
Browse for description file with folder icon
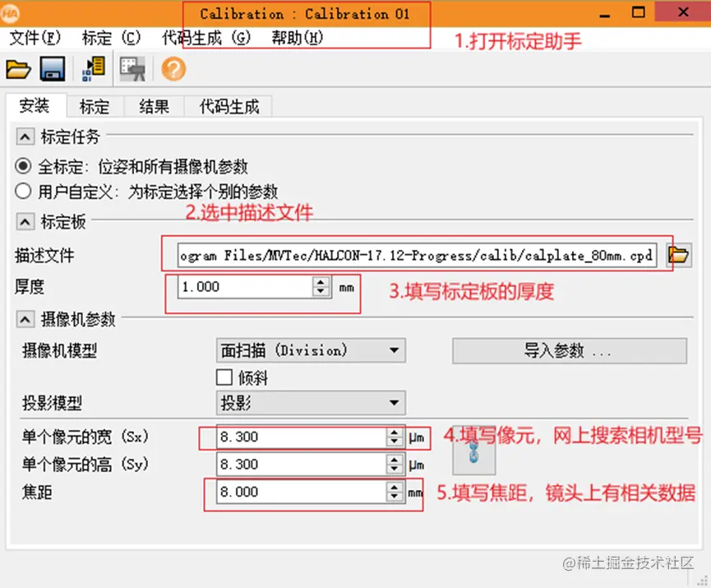pyautogui.click(x=679, y=255)
